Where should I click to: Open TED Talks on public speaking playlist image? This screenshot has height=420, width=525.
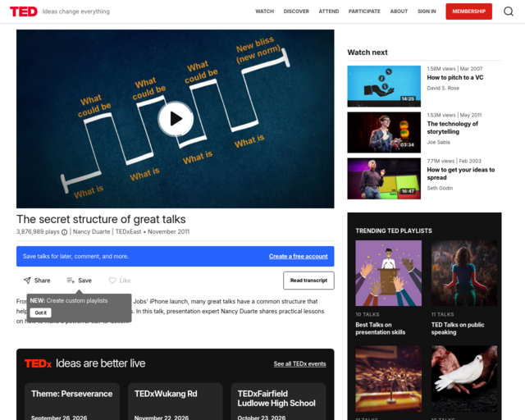click(x=464, y=273)
